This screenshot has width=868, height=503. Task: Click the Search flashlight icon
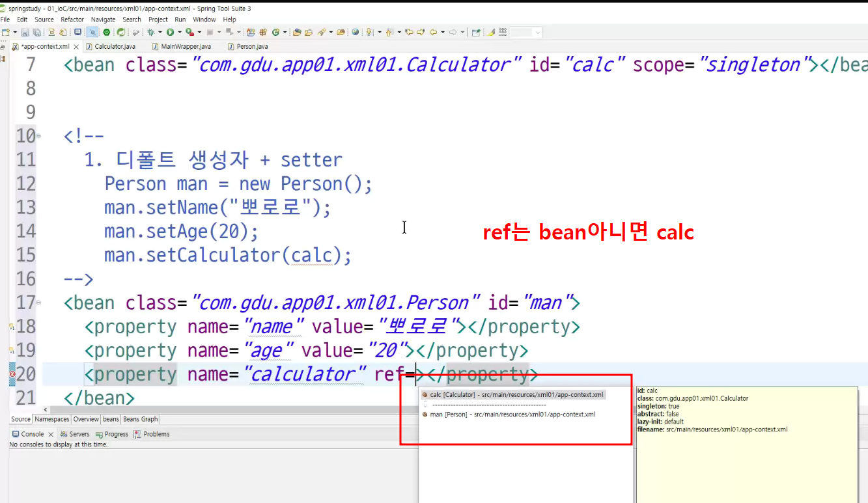pos(322,32)
